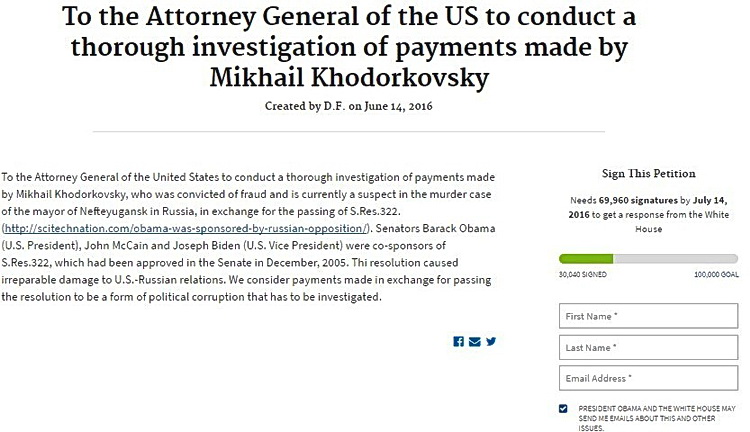Viewport: 750px width, 432px height.
Task: Click the 100,000 GOAL label
Action: (x=716, y=275)
